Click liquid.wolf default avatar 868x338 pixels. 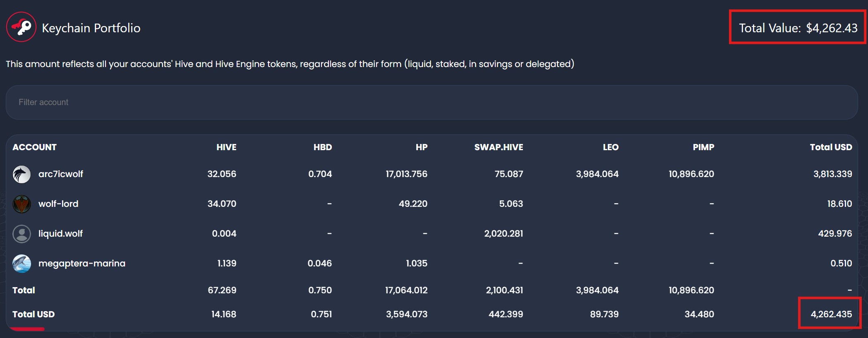(22, 234)
